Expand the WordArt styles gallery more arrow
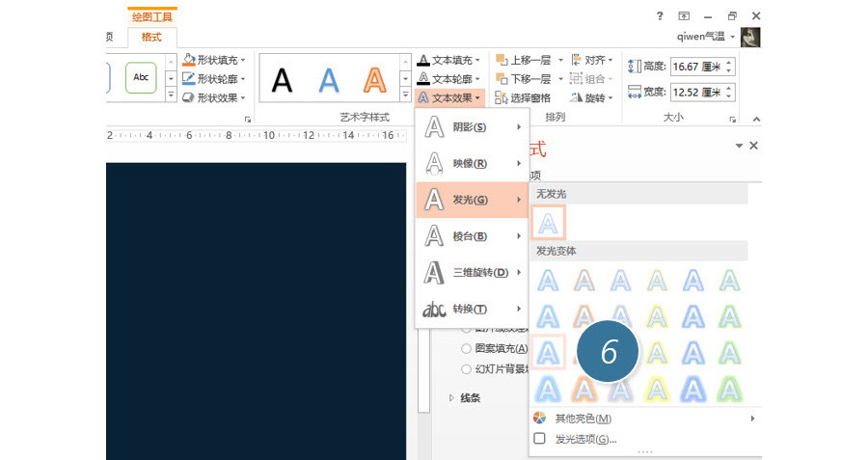The width and height of the screenshot is (868, 460). (406, 95)
